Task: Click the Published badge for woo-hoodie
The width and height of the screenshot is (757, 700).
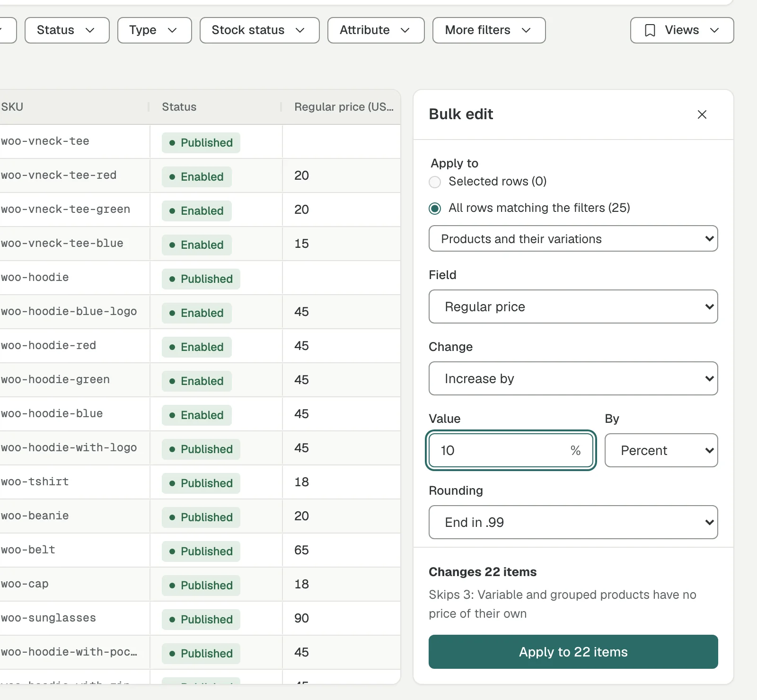Action: [201, 279]
